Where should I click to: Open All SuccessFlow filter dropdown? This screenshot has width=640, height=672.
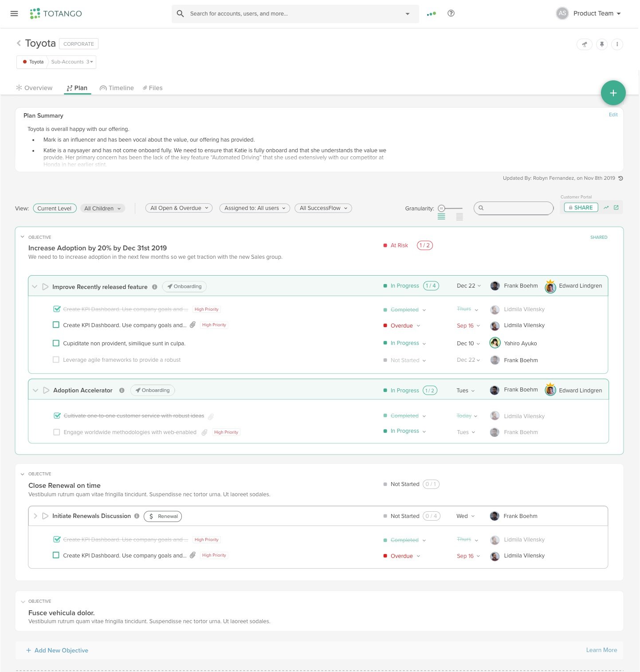323,208
